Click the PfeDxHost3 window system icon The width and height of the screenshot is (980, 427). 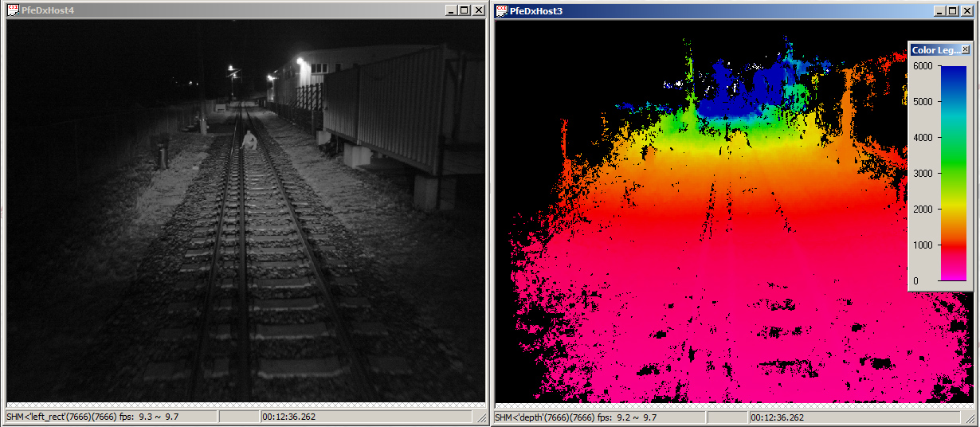pyautogui.click(x=501, y=10)
